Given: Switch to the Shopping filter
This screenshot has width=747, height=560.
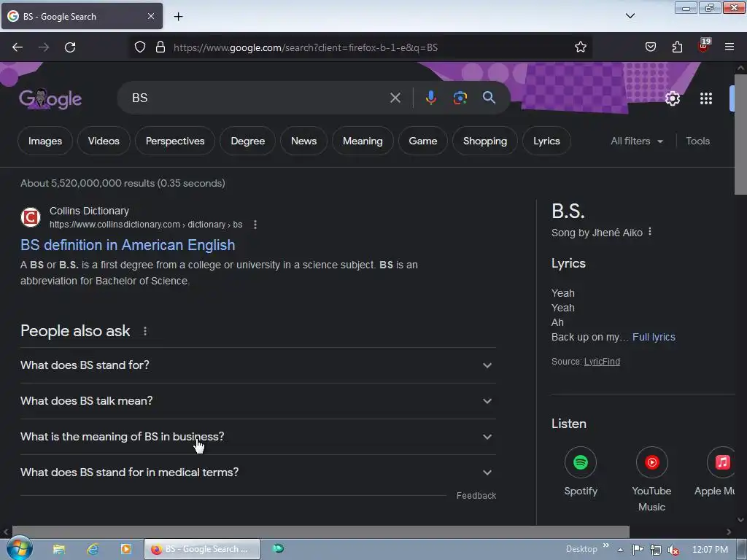Looking at the screenshot, I should coord(485,141).
